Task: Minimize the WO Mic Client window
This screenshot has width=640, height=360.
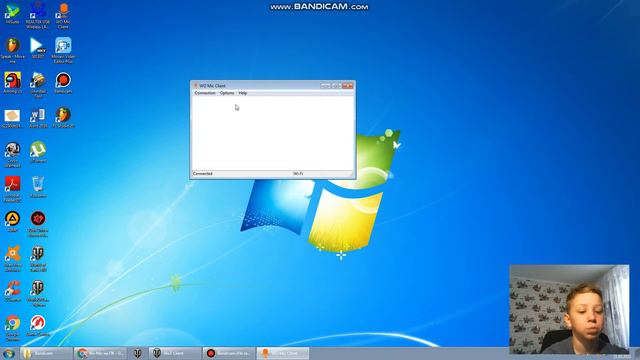Action: pyautogui.click(x=325, y=86)
